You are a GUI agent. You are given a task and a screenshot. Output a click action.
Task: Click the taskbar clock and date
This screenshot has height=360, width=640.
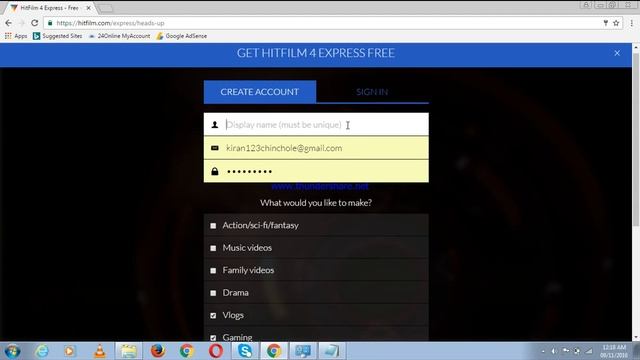[614, 351]
